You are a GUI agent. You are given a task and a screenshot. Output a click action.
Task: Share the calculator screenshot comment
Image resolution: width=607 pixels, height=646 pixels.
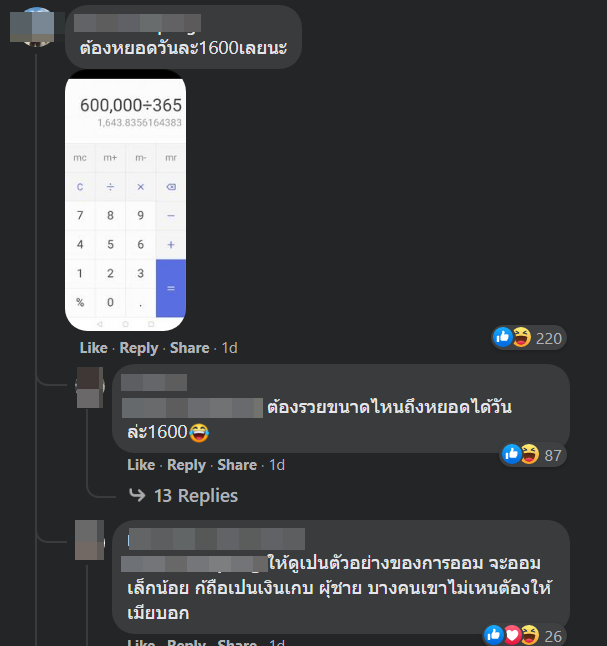[190, 348]
